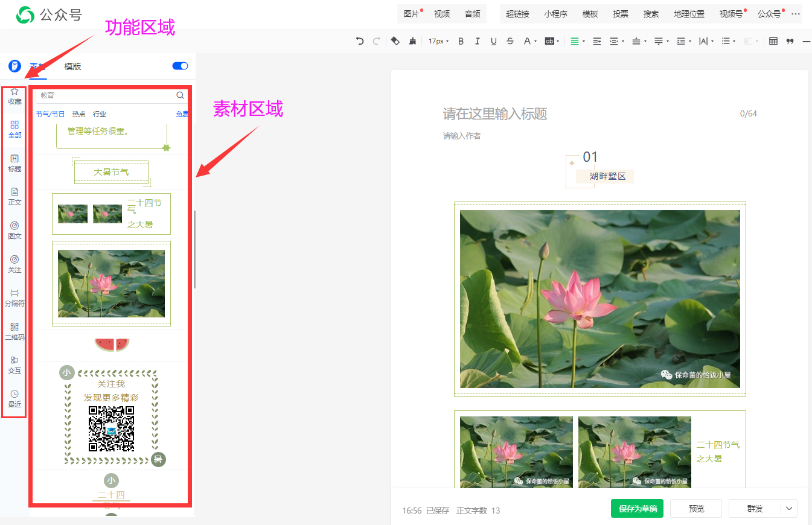Select the clear formatting eraser icon
This screenshot has width=812, height=525.
pos(395,41)
